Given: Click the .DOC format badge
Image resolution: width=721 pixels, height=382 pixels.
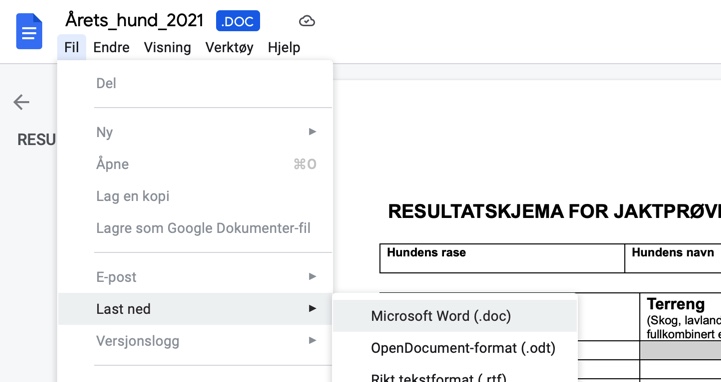Looking at the screenshot, I should [238, 21].
